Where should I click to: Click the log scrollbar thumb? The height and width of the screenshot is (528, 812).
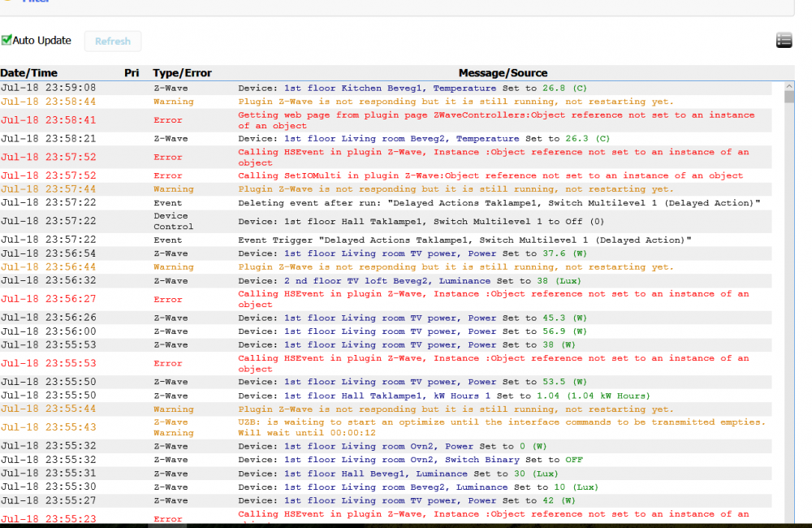pos(789,97)
